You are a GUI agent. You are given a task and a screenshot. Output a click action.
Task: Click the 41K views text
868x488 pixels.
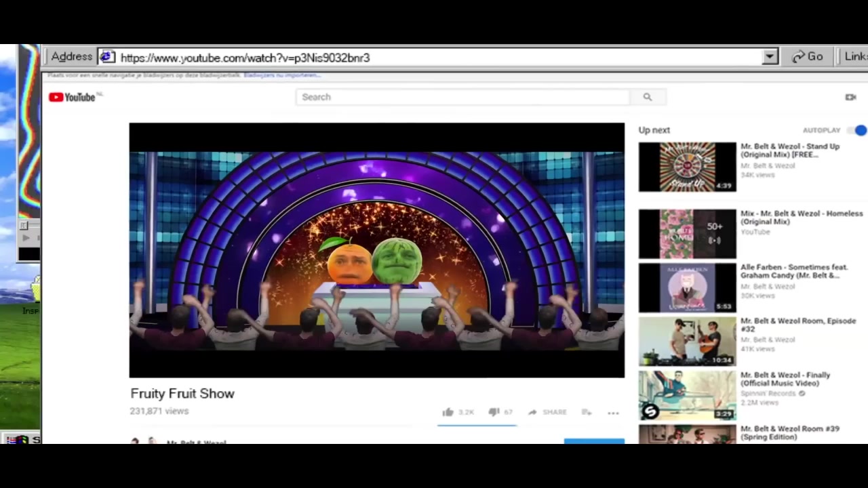pyautogui.click(x=757, y=349)
